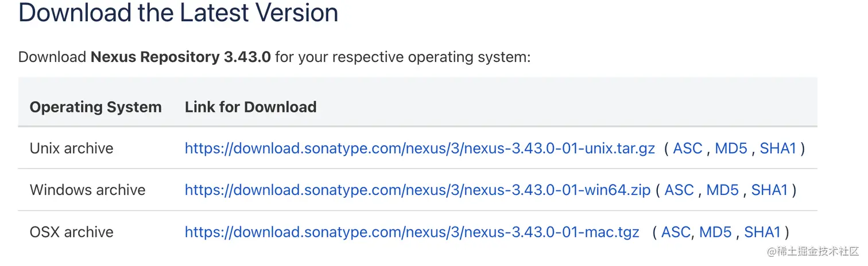Click the OSX archive row label
The height and width of the screenshot is (266, 868).
[x=71, y=232]
